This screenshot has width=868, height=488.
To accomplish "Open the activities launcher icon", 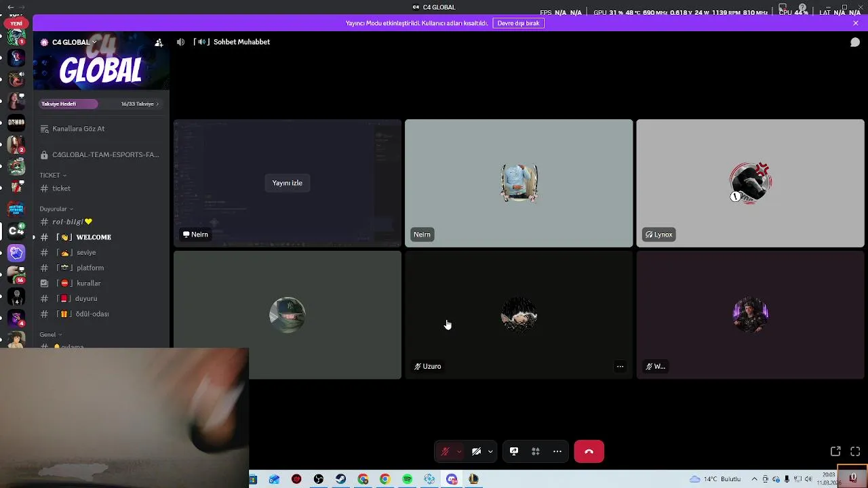I will click(x=535, y=451).
